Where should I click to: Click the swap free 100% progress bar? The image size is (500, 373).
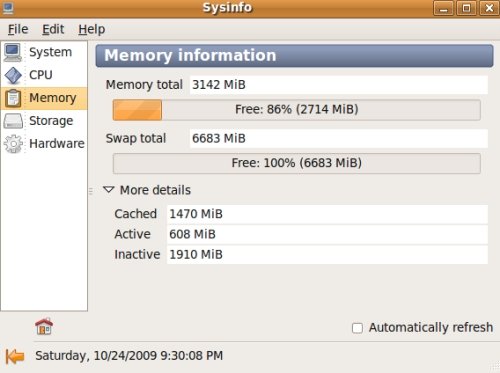coord(297,163)
